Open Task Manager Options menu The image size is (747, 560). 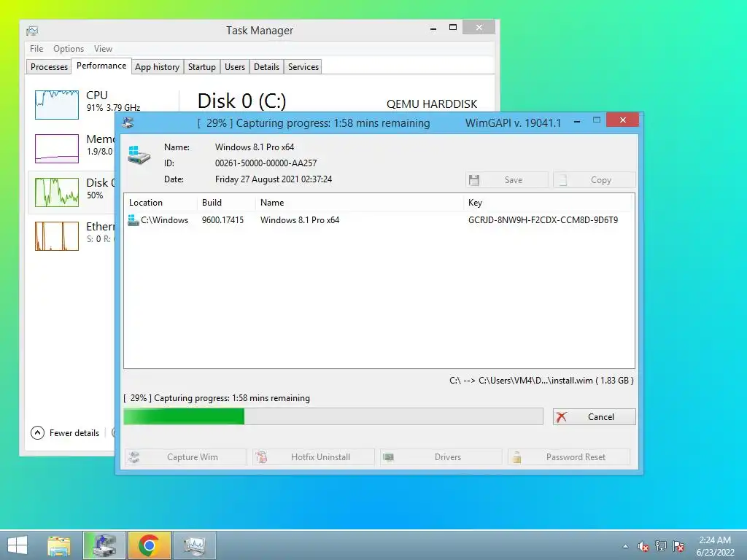pyautogui.click(x=69, y=49)
